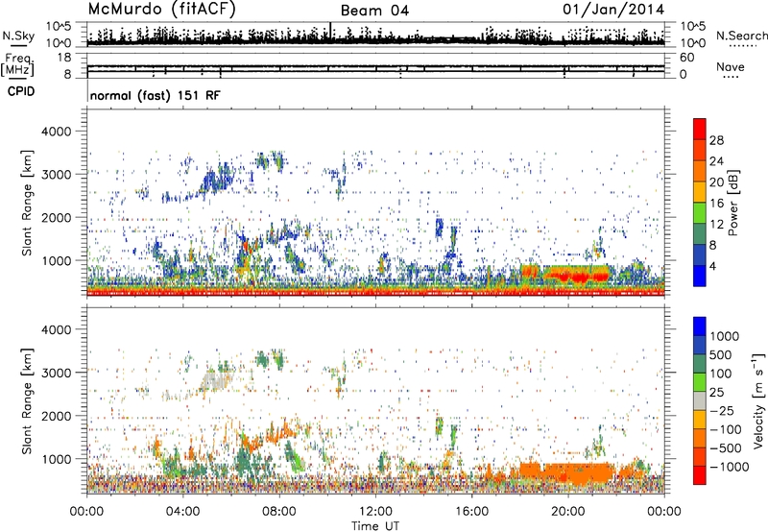768x532 pixels.
Task: Click the 60 tick on the Nave axis
Action: click(686, 58)
